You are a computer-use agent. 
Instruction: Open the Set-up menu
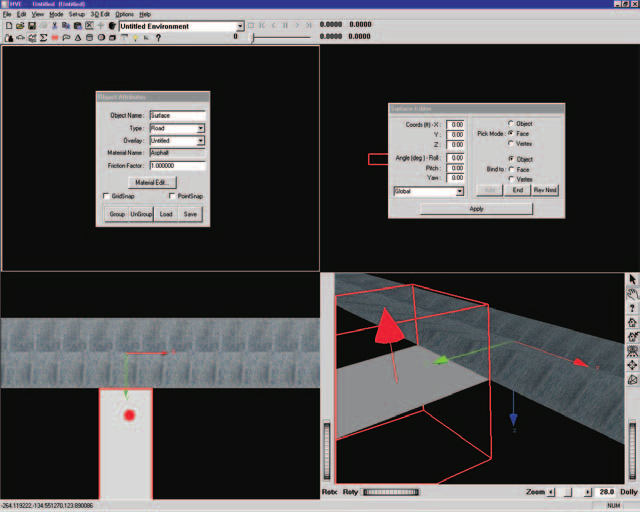pos(77,14)
